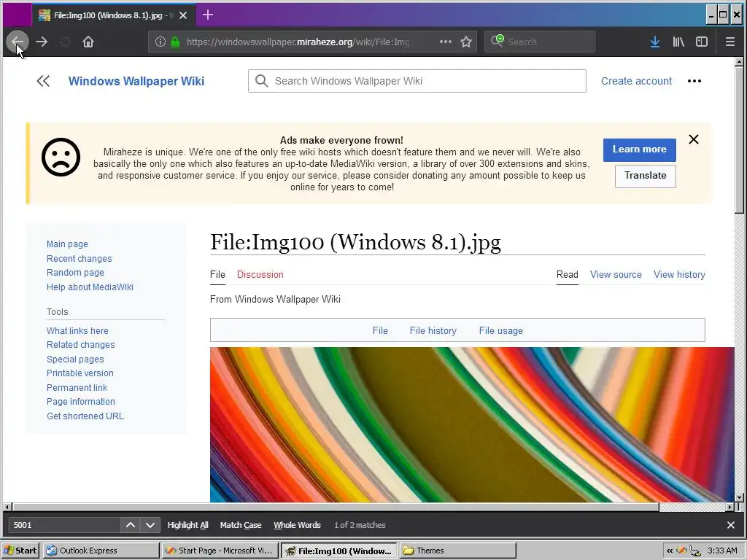Open wiki personal tools three-dot menu
The height and width of the screenshot is (560, 747).
[694, 81]
